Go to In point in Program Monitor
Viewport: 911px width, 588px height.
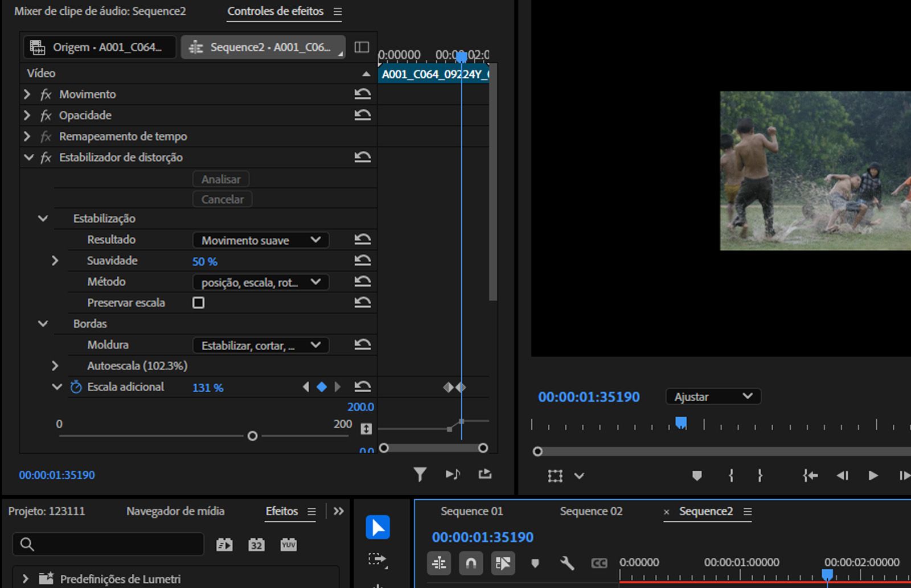810,476
